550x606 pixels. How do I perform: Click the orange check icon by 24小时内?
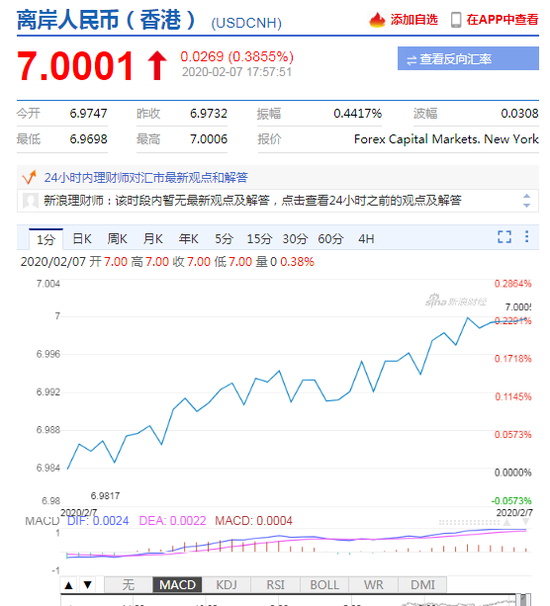point(29,177)
